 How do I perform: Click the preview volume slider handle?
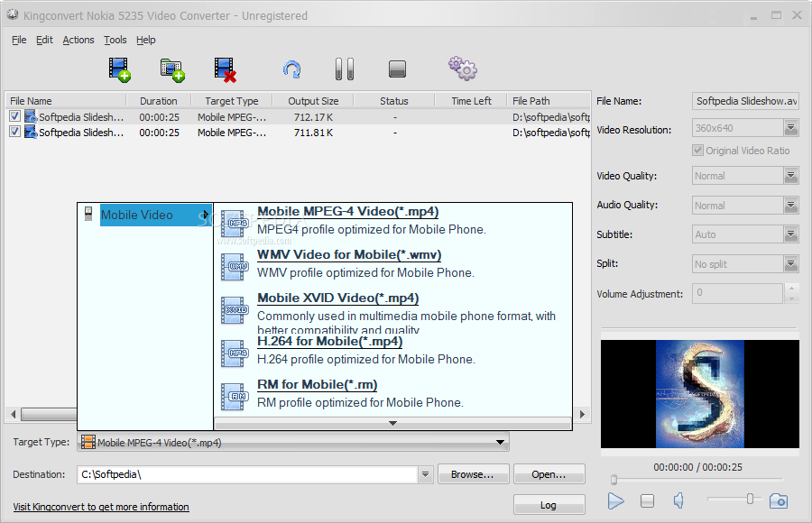click(750, 499)
